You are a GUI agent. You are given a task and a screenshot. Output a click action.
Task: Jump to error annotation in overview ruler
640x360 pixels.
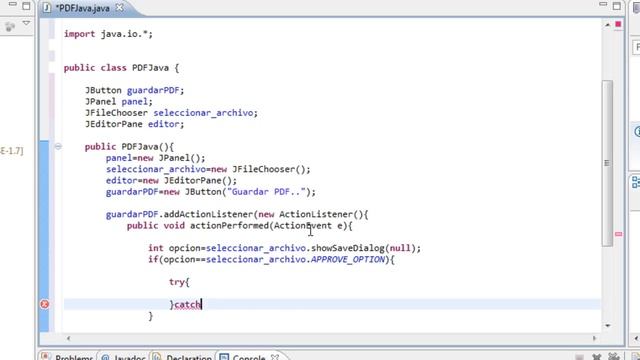pyautogui.click(x=618, y=234)
